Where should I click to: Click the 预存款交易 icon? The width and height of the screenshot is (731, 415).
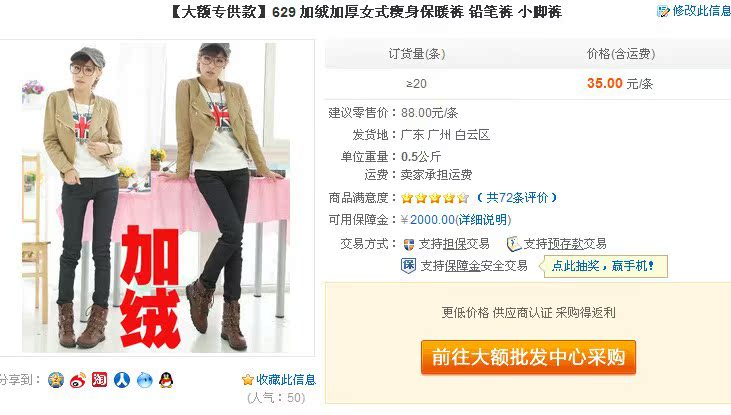tap(513, 243)
